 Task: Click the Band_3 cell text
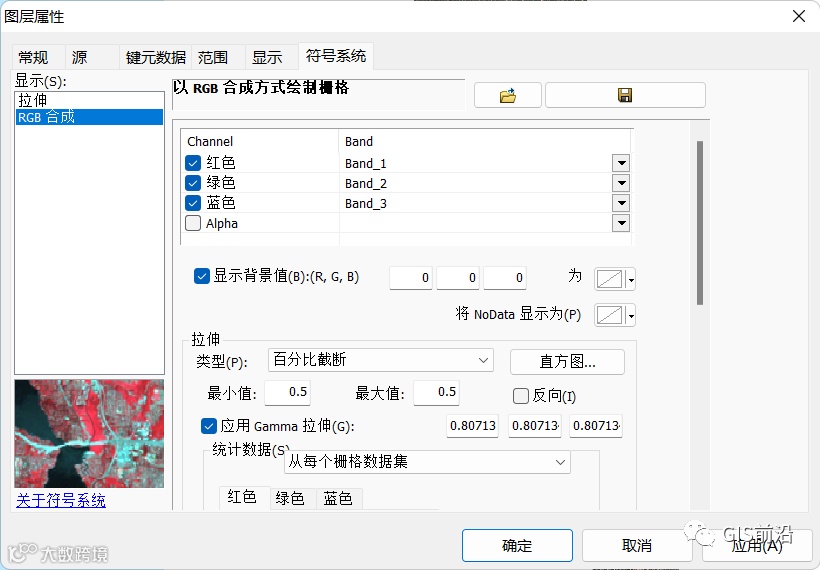(x=366, y=204)
